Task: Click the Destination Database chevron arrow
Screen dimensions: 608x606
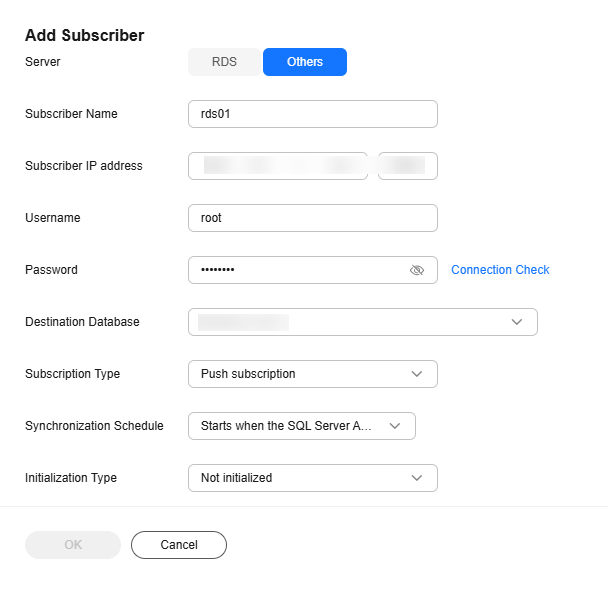Action: click(516, 322)
